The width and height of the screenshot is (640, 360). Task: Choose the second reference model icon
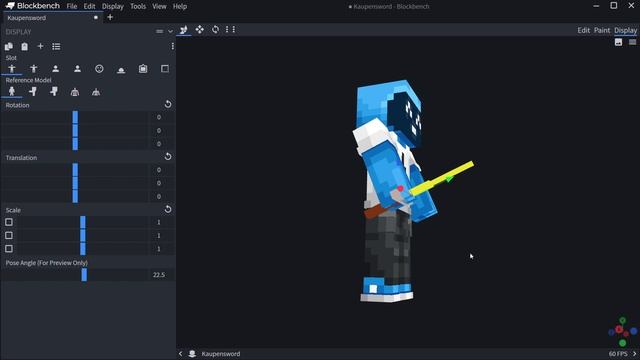(x=33, y=91)
